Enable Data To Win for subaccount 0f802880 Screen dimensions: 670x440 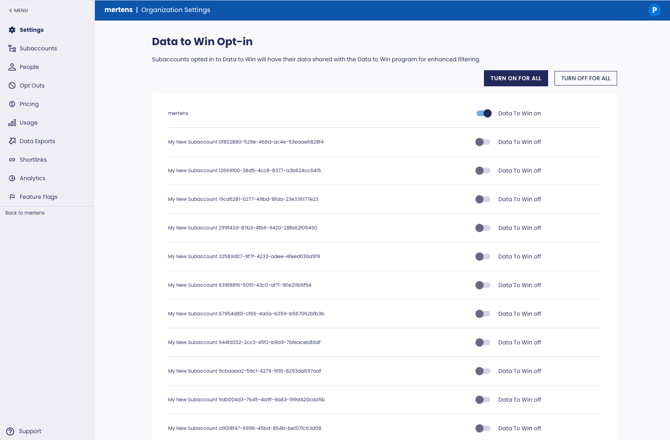tap(483, 142)
